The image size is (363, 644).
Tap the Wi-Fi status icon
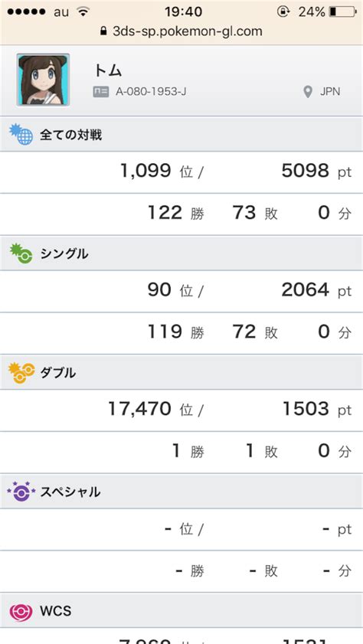(x=83, y=11)
